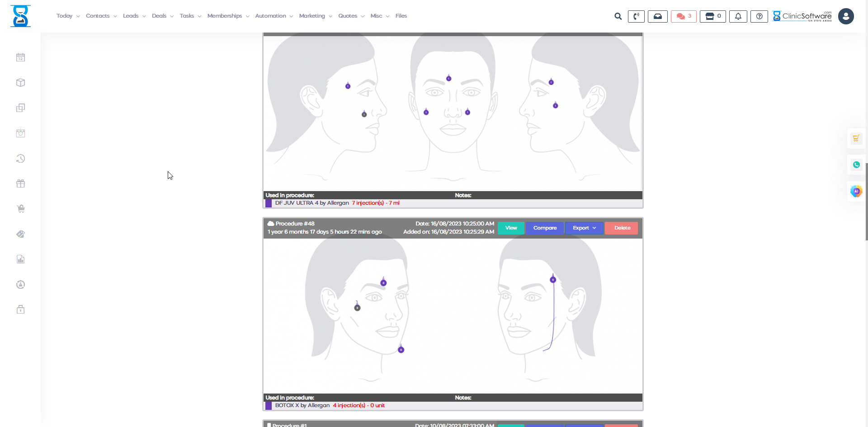Open the phone dialer icon
Image resolution: width=868 pixels, height=427 pixels.
pos(636,16)
